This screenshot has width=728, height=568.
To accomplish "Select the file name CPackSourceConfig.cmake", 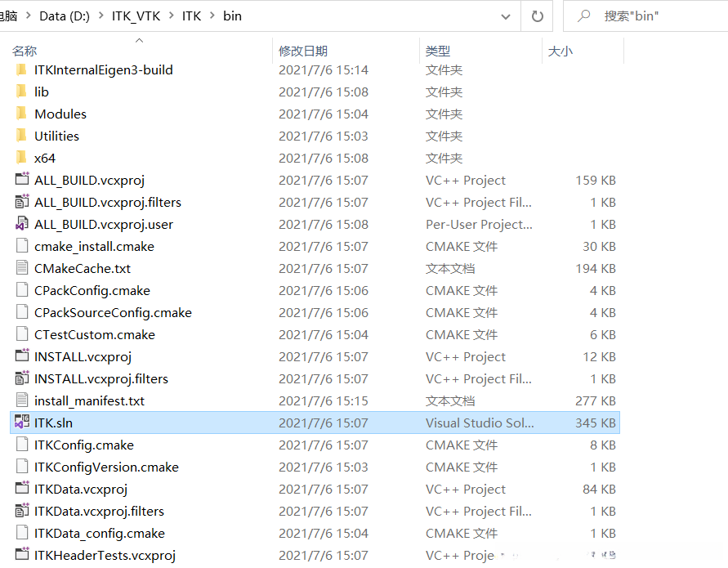I will click(x=113, y=312).
